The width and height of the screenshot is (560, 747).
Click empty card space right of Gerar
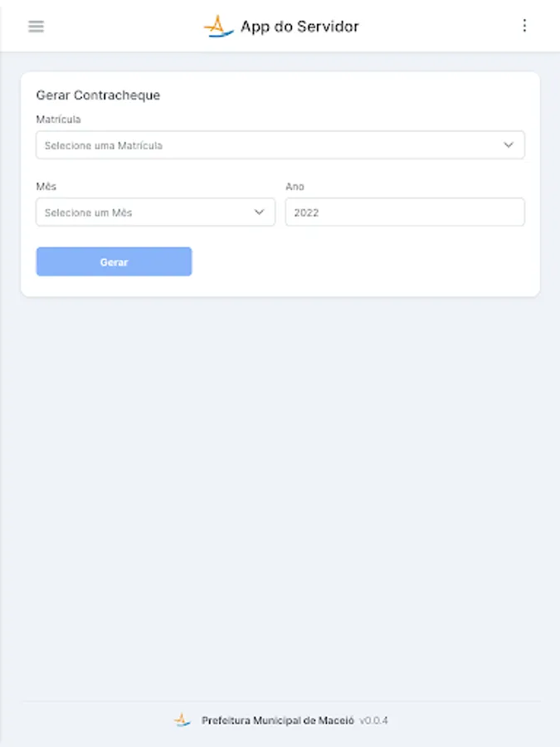(x=365, y=261)
